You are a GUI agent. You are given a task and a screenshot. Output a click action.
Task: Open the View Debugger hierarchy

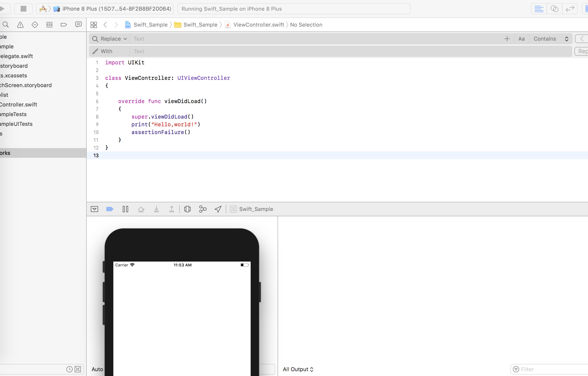(x=187, y=209)
